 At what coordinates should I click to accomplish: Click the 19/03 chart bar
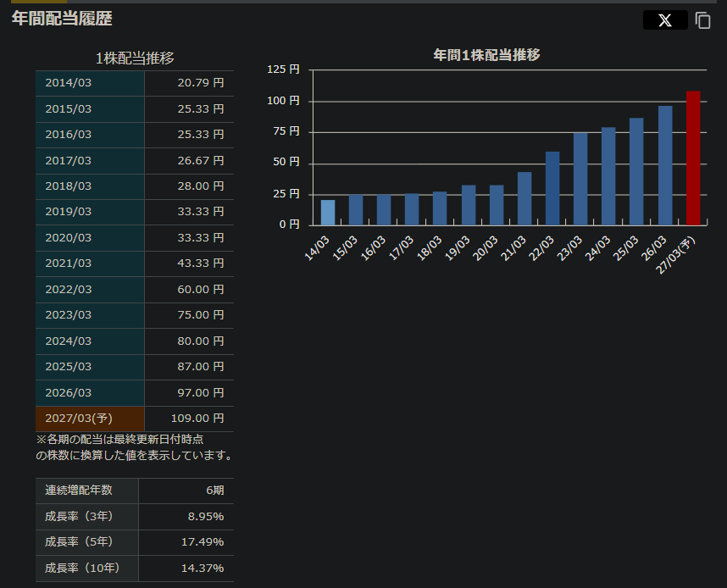click(469, 205)
